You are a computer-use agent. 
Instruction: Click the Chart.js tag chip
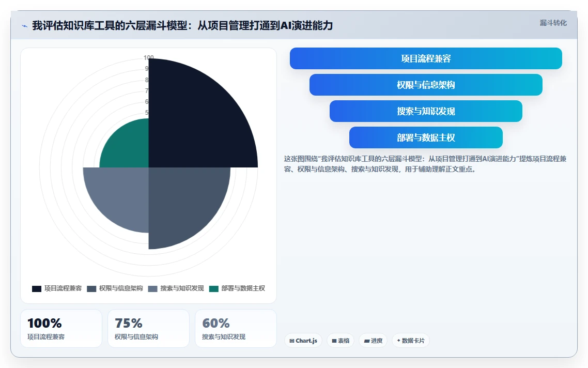click(x=303, y=341)
